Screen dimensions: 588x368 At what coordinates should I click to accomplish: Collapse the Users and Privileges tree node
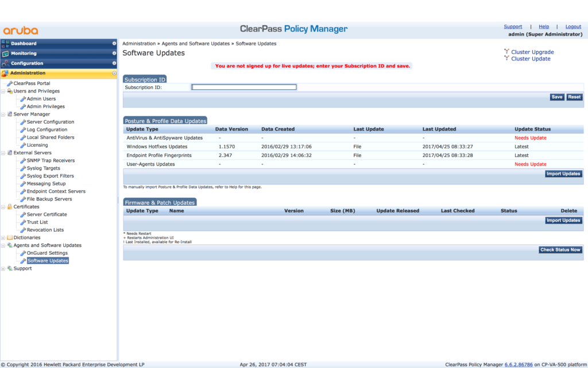pos(3,91)
